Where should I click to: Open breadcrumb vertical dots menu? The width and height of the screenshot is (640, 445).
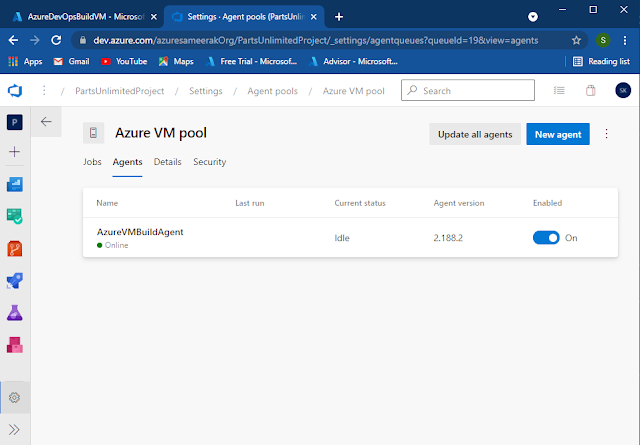point(44,90)
